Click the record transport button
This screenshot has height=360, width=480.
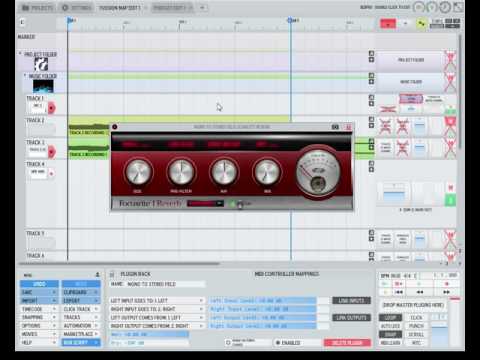[447, 284]
